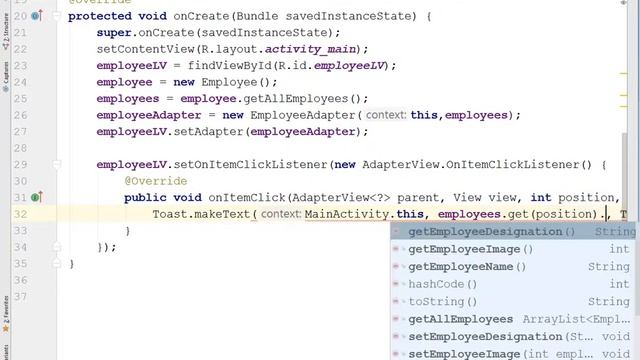
Task: Click line number 28 in the gutter
Action: click(20, 148)
